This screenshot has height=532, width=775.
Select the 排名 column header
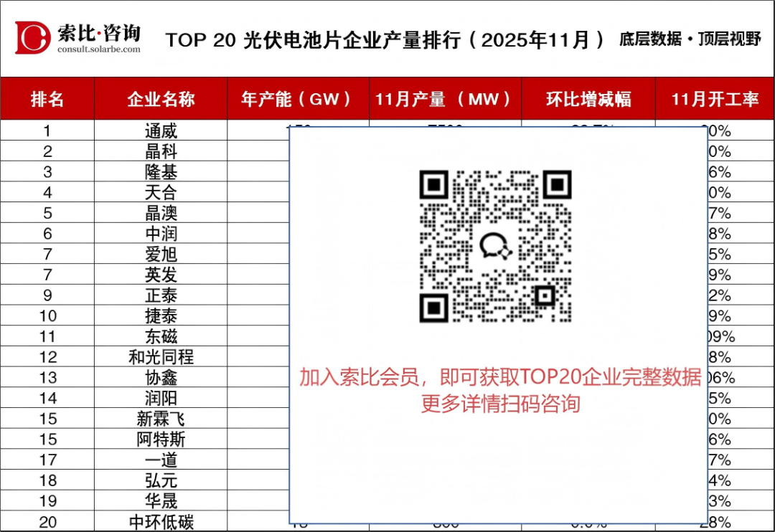pyautogui.click(x=47, y=99)
